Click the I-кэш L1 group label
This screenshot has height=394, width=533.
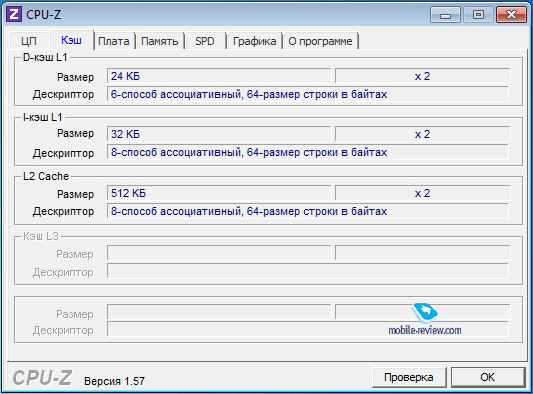coord(42,117)
